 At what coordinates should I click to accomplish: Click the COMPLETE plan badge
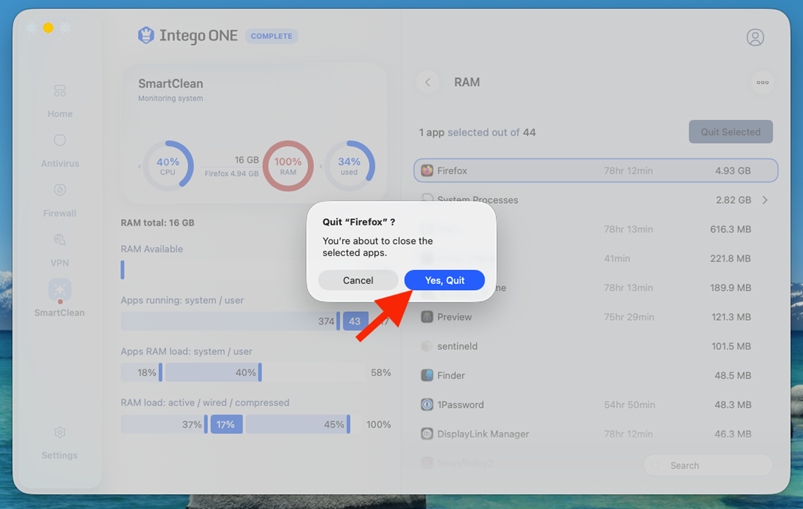271,36
